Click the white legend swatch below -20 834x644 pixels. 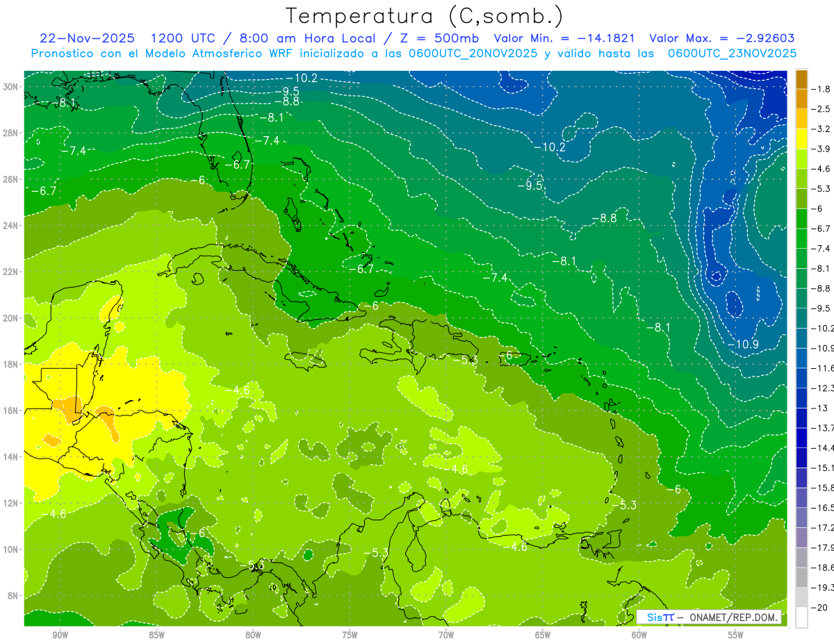(801, 618)
